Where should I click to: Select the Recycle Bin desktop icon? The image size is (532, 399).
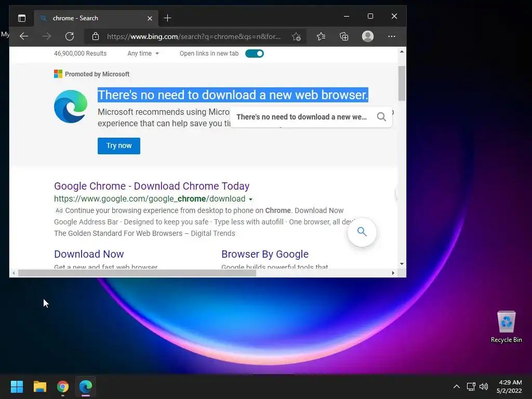click(506, 327)
